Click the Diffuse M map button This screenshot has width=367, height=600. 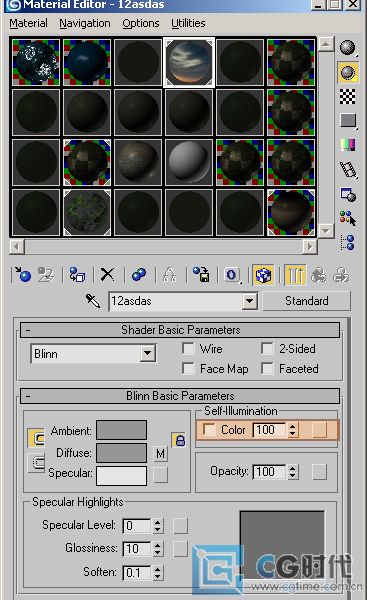coord(160,454)
